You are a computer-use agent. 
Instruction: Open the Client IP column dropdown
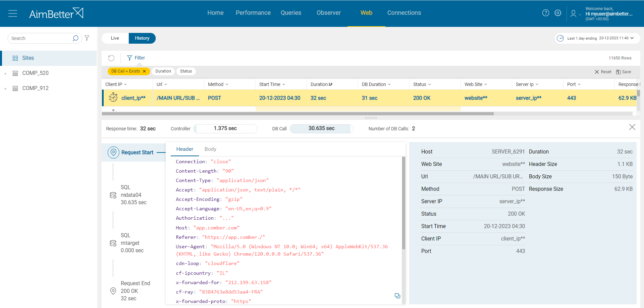coord(126,84)
